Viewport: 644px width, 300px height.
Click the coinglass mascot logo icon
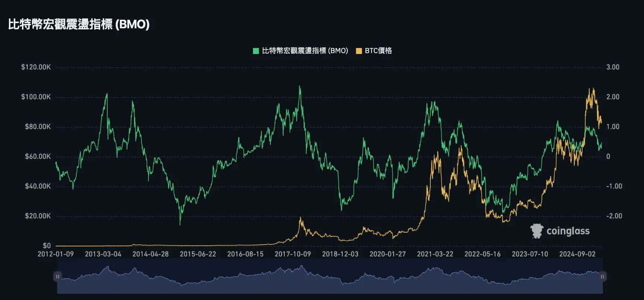coord(536,231)
